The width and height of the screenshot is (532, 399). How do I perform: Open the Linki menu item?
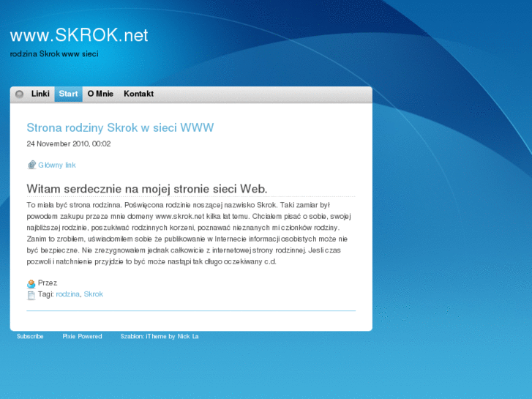[40, 94]
